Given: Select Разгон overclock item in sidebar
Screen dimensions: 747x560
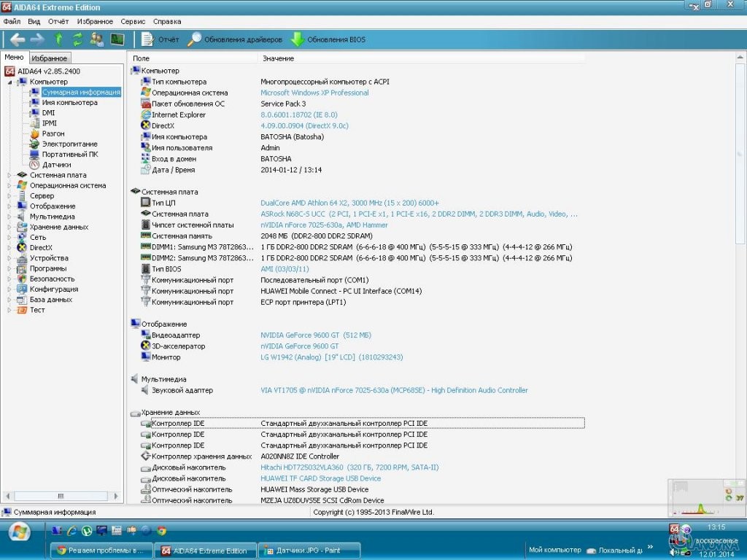Looking at the screenshot, I should [53, 133].
